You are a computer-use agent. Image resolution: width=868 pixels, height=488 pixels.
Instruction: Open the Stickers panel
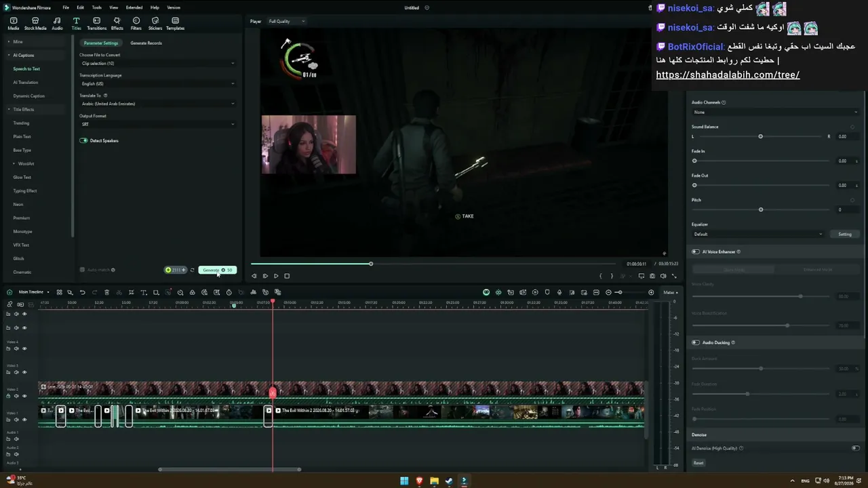[155, 24]
